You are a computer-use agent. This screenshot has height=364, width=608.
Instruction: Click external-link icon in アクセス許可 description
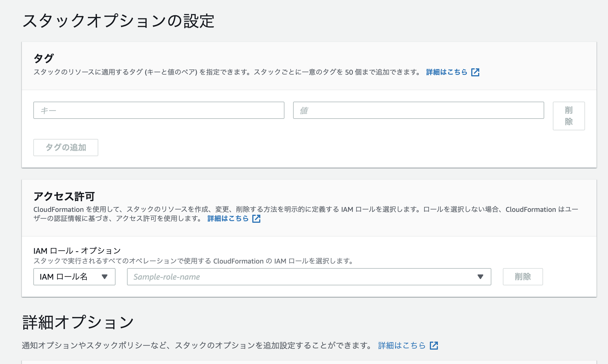(x=256, y=219)
